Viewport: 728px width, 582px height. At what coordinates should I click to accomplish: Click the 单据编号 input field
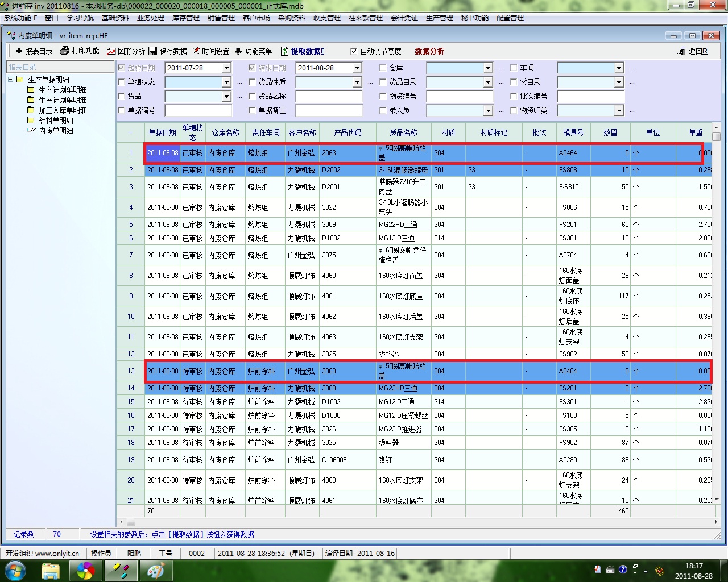coord(198,110)
